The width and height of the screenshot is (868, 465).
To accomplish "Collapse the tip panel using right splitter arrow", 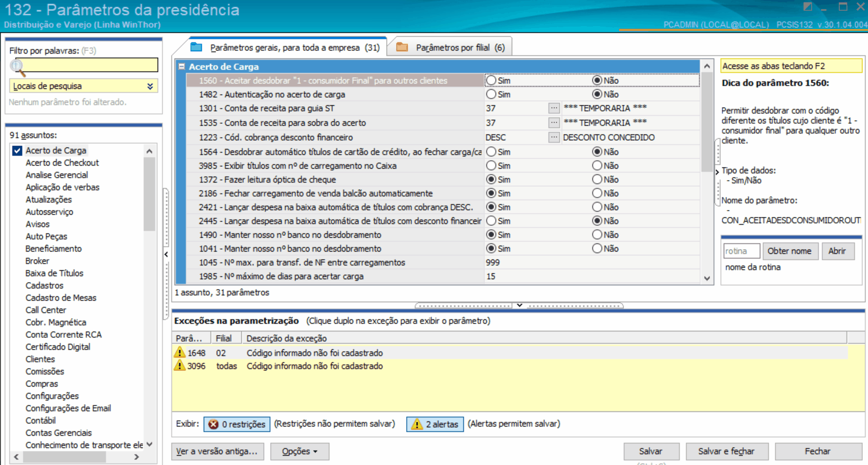I will click(717, 172).
